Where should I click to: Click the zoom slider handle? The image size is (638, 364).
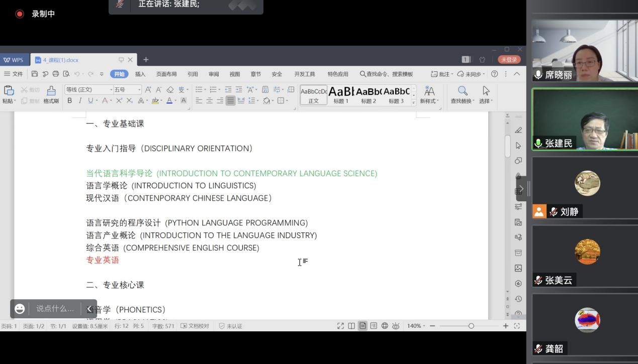(471, 326)
